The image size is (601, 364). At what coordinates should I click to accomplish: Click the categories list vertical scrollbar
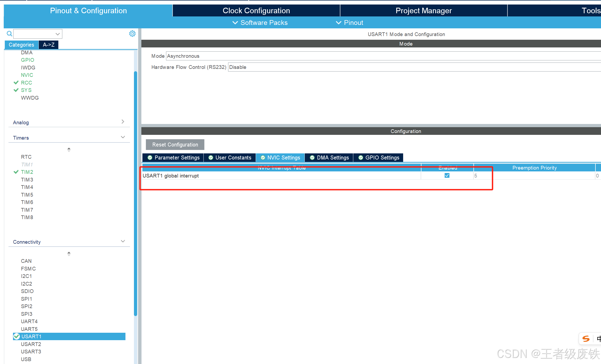[x=136, y=193]
